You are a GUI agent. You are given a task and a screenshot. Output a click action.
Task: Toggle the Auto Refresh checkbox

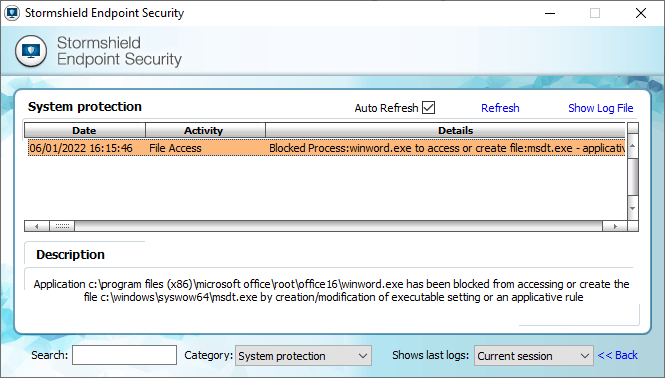tap(428, 107)
